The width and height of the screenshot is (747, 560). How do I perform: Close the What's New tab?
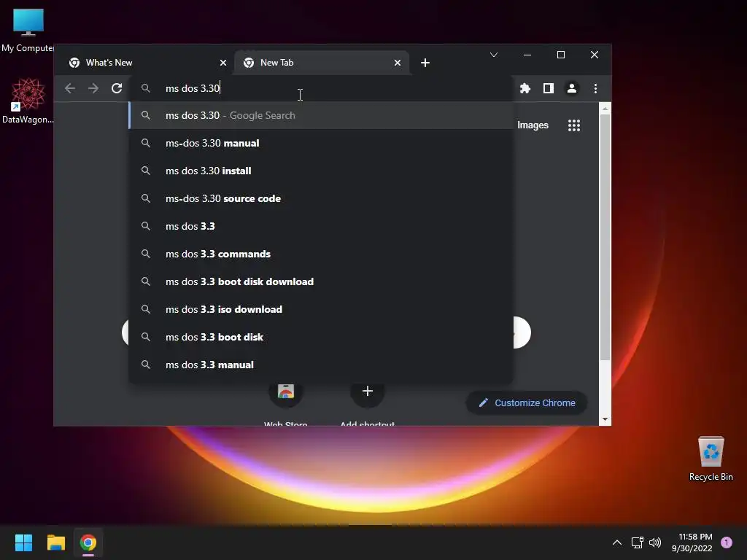223,63
